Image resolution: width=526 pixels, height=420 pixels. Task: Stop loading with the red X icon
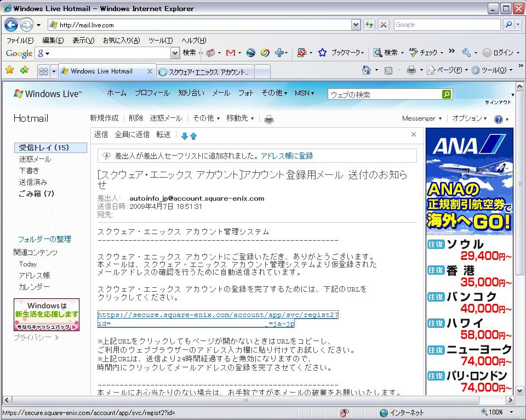pos(384,25)
